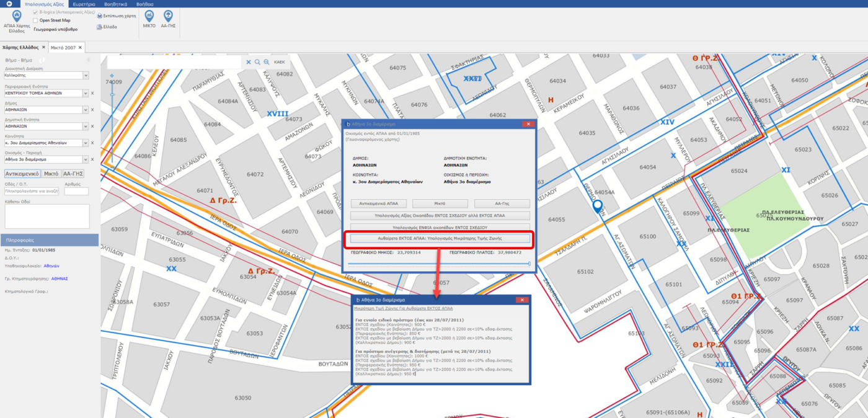Image resolution: width=868 pixels, height=418 pixels.
Task: Clear the map search with the X icon
Action: pyautogui.click(x=249, y=62)
